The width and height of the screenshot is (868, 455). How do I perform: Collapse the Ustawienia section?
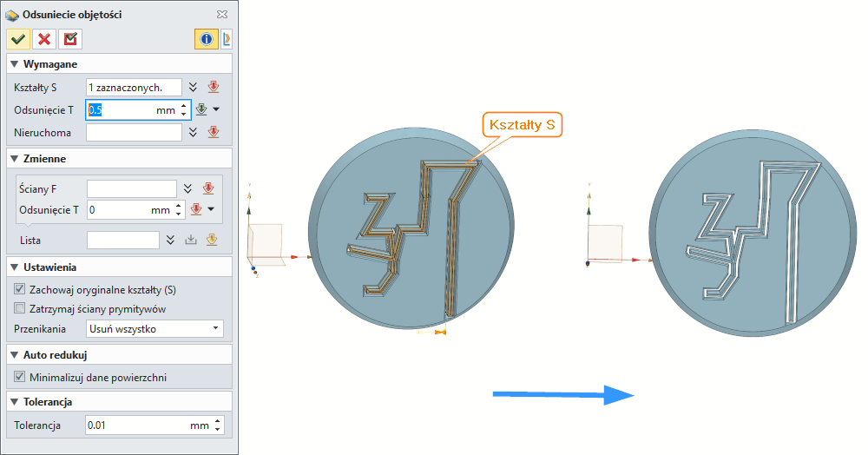coord(13,267)
